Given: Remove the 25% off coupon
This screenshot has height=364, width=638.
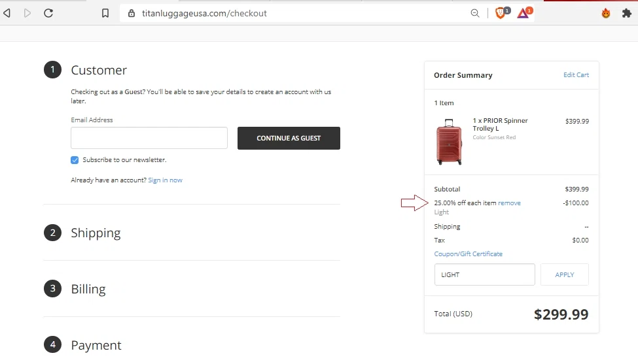Looking at the screenshot, I should pyautogui.click(x=509, y=203).
